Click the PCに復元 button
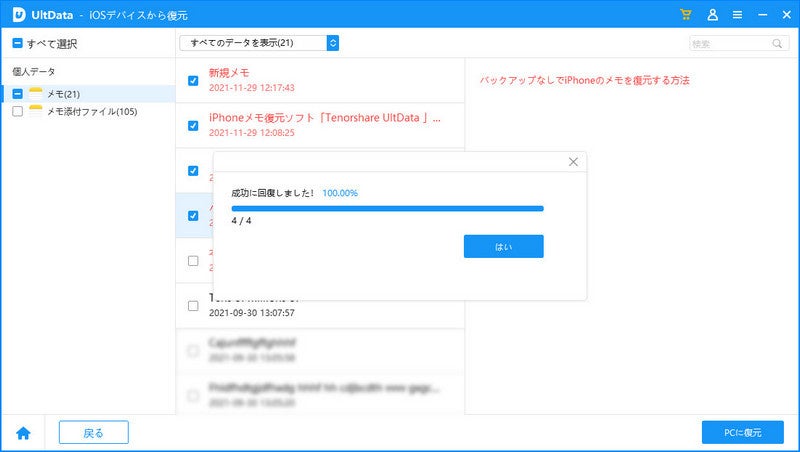The image size is (800, 452). click(x=742, y=433)
